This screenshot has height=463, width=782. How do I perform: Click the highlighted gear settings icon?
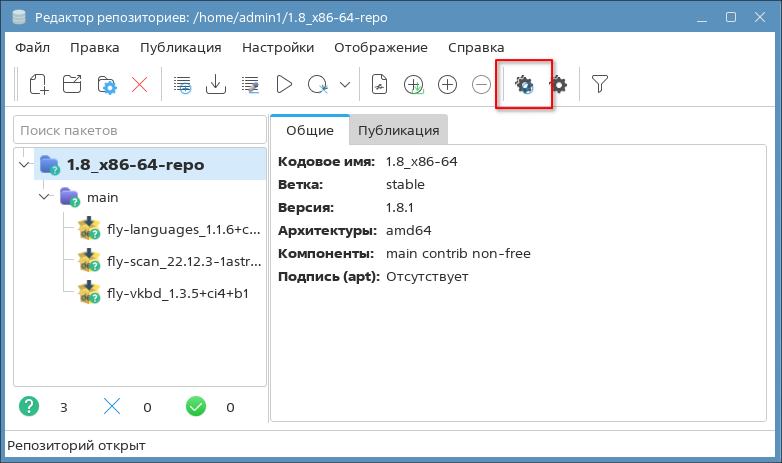524,85
